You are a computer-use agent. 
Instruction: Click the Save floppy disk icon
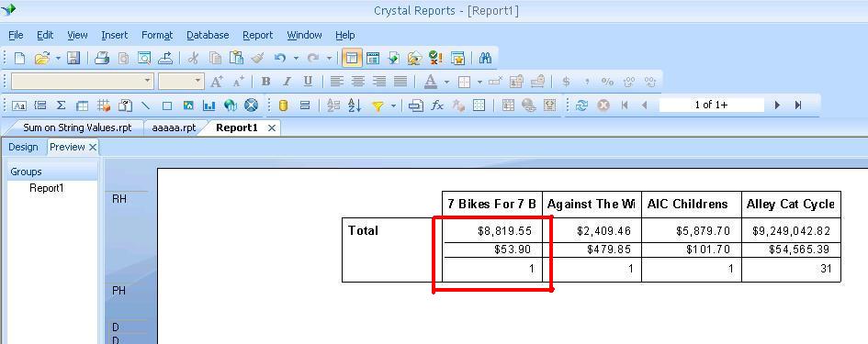pyautogui.click(x=73, y=58)
